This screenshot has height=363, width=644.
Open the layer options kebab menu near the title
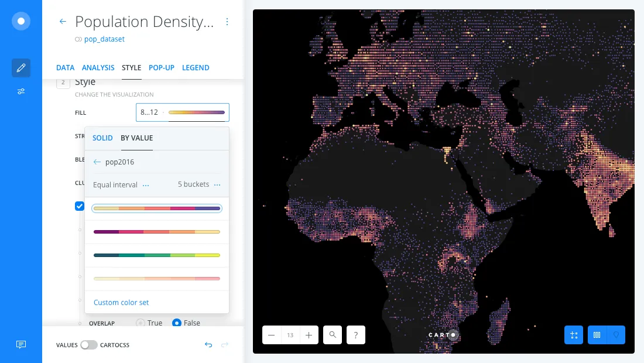pos(227,22)
